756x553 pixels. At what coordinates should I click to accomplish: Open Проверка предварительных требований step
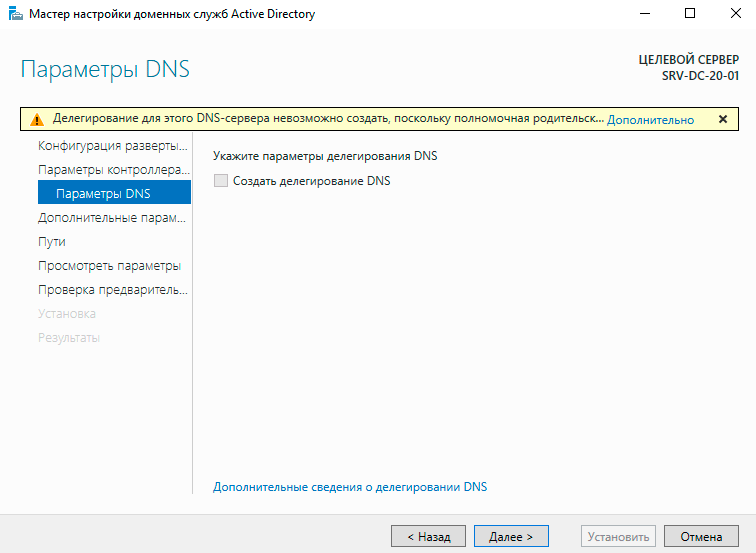click(x=113, y=290)
